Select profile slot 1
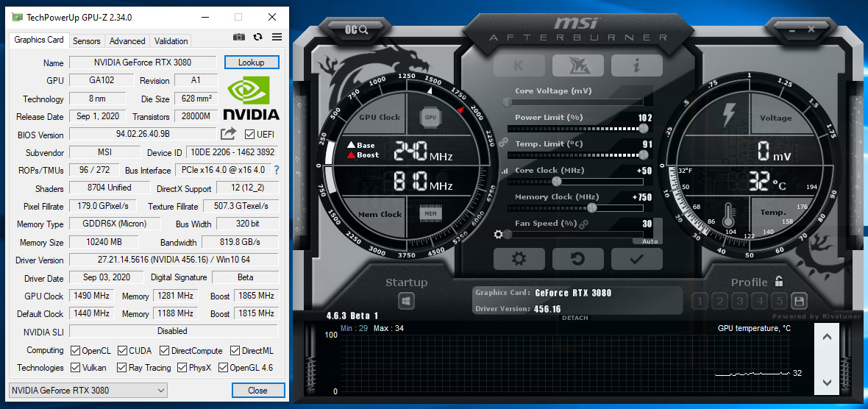 (700, 301)
